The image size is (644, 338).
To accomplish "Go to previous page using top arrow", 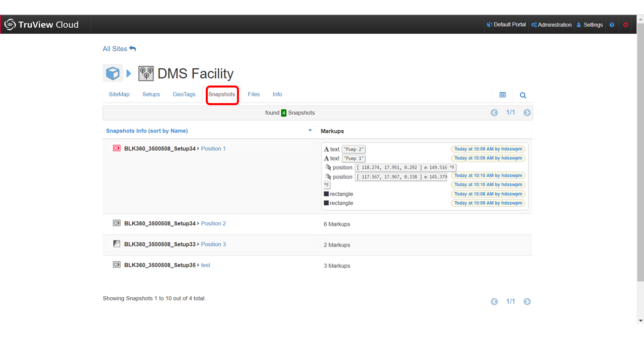I will tap(494, 113).
